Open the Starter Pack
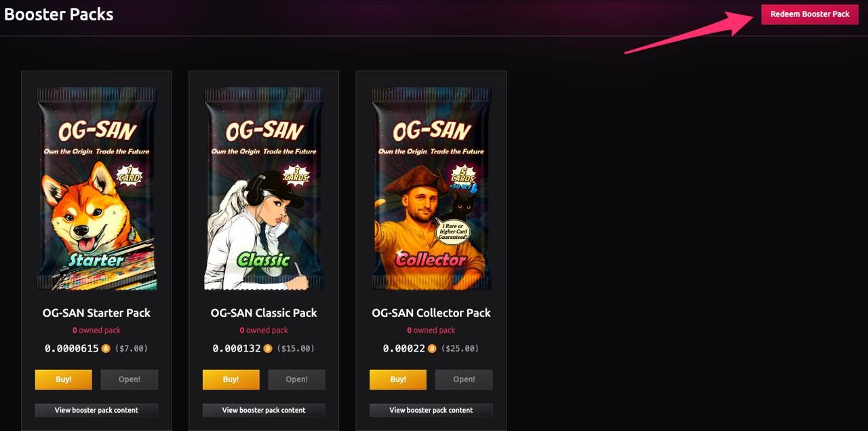The height and width of the screenshot is (431, 868). pos(130,379)
